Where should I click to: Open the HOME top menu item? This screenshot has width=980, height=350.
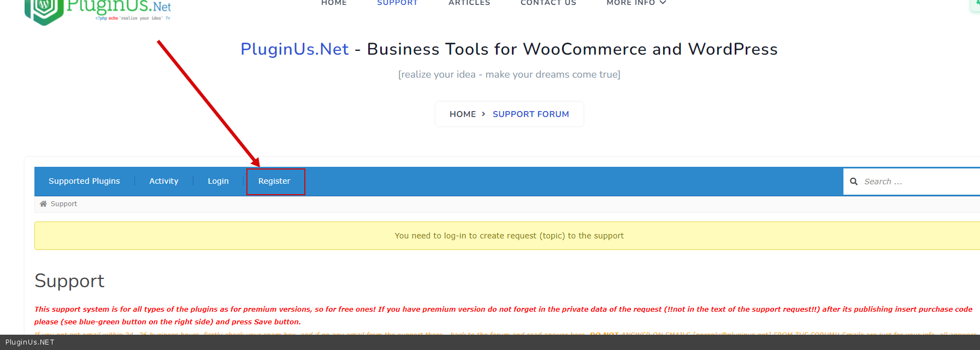334,3
